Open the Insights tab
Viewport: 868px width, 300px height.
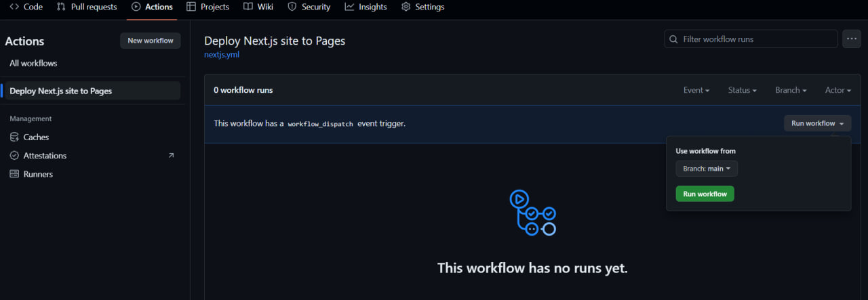pos(366,7)
